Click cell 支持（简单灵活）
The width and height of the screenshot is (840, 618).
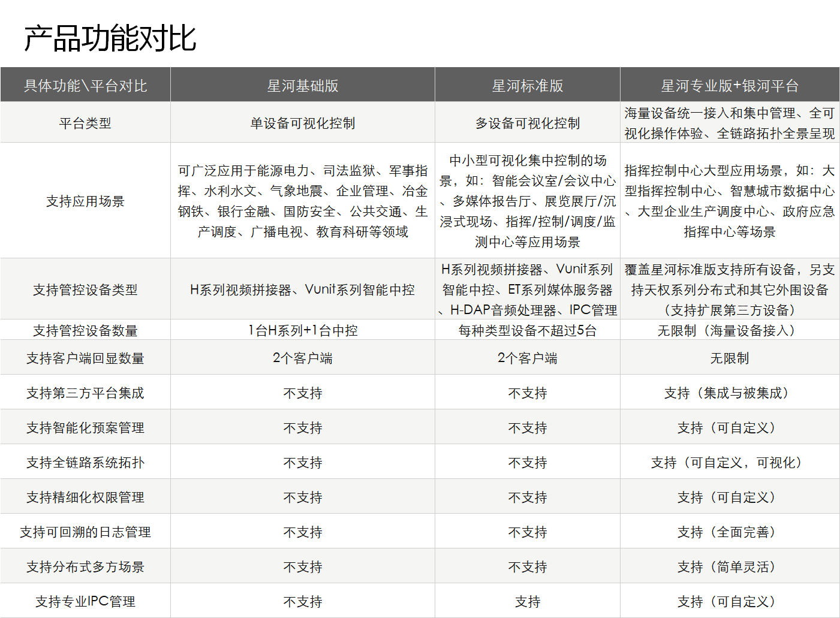tap(730, 567)
